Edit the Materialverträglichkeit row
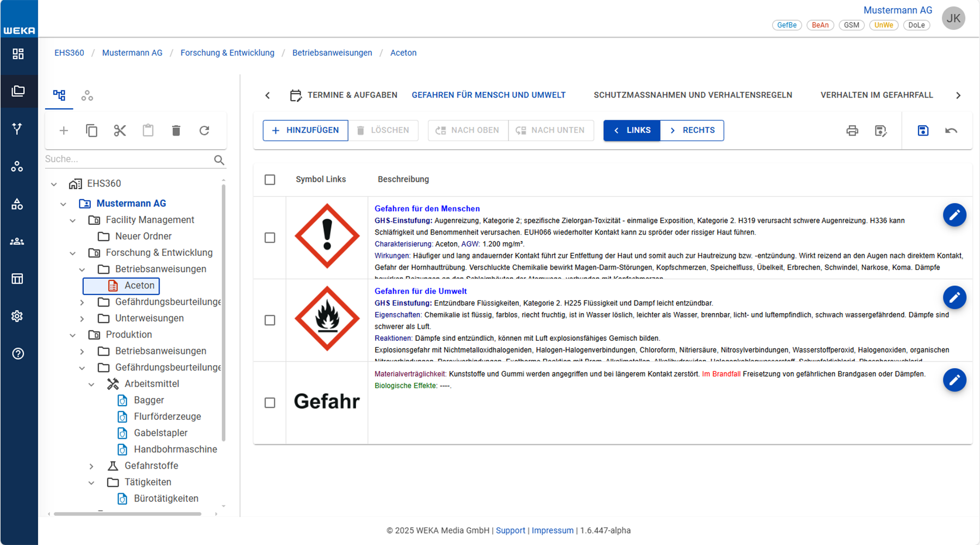Image resolution: width=980 pixels, height=545 pixels. point(954,380)
